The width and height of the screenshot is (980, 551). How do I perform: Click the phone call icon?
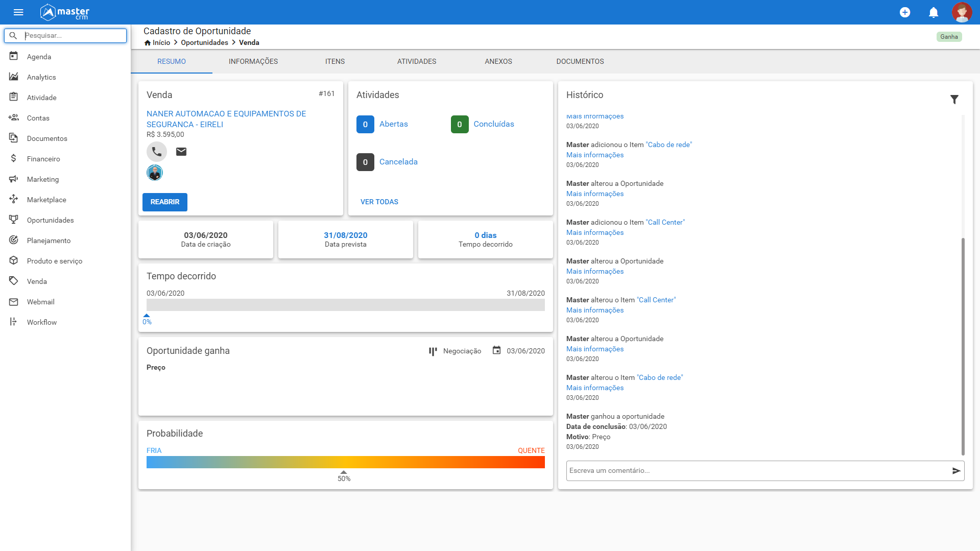click(157, 152)
